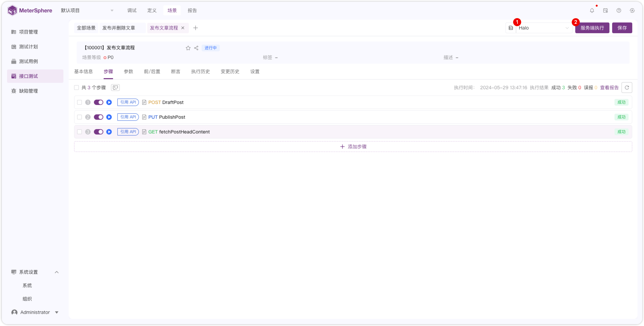644x326 pixels.
Task: Open the document icon before PUT PublishPost
Action: 144,117
